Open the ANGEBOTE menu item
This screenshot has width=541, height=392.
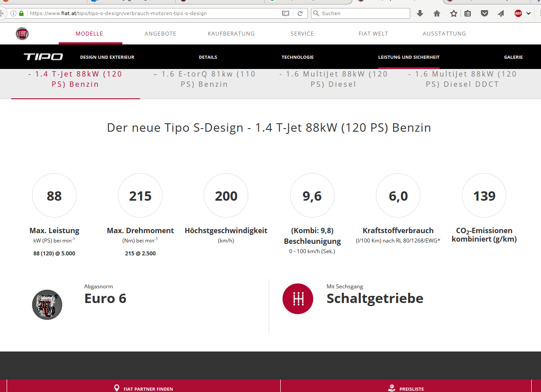coord(160,34)
